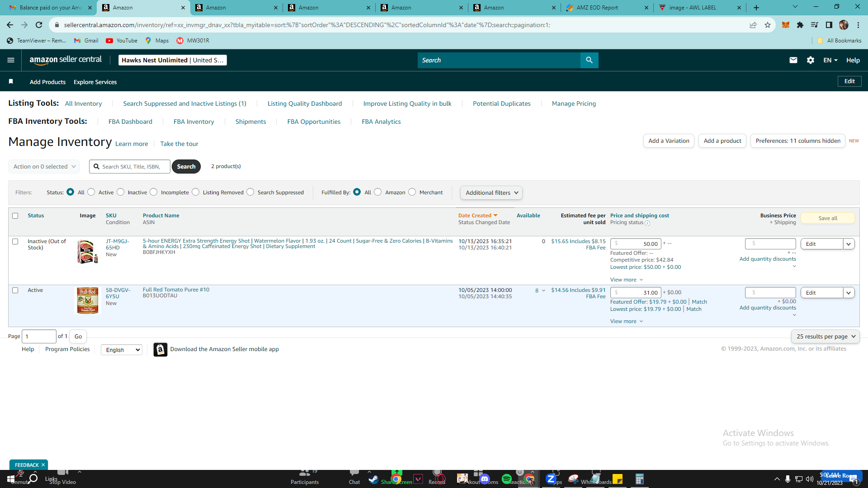This screenshot has height=488, width=868.
Task: Open the All Inventory listing tool
Action: [x=84, y=103]
